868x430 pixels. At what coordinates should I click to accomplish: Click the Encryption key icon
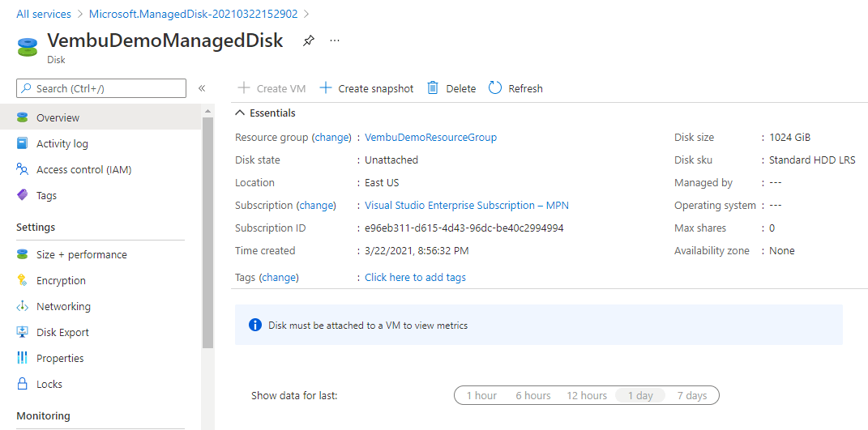(22, 280)
